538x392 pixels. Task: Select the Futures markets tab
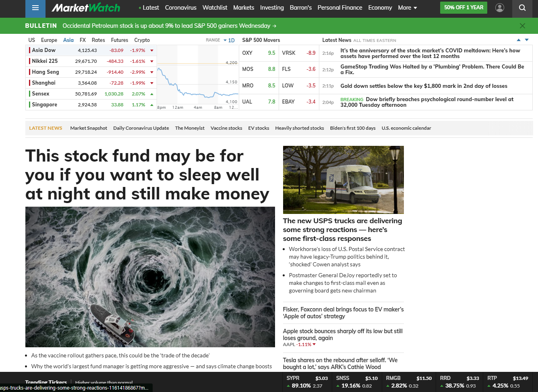pos(120,40)
